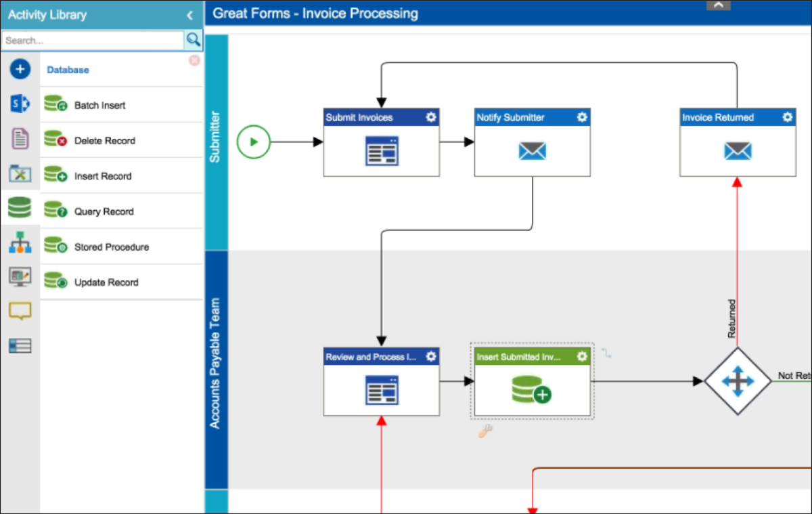Select the flowchart icon in the Activity Library sidebar
The height and width of the screenshot is (514, 812).
click(x=20, y=242)
